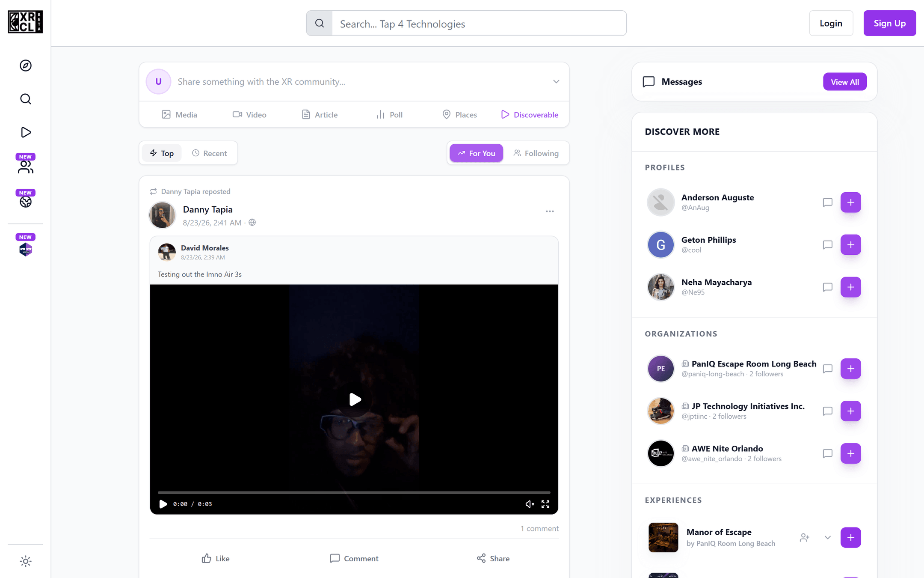Image resolution: width=924 pixels, height=578 pixels.
Task: Select the For You feed tab
Action: 476,153
